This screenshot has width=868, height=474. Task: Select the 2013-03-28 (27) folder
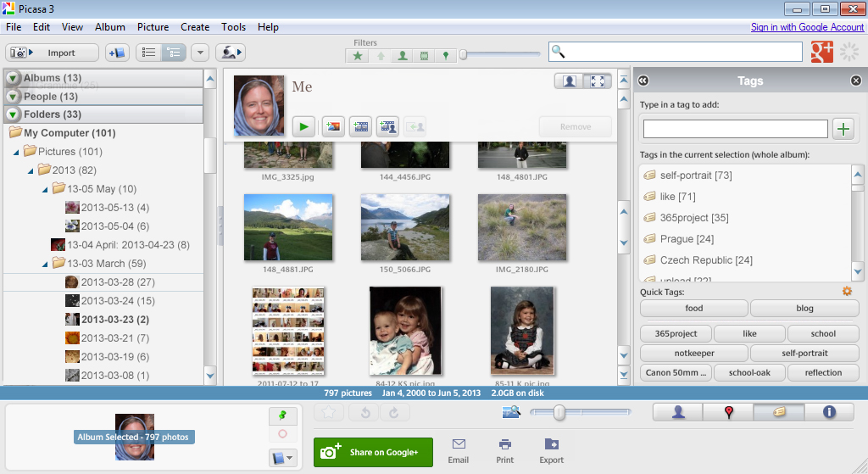coord(109,282)
